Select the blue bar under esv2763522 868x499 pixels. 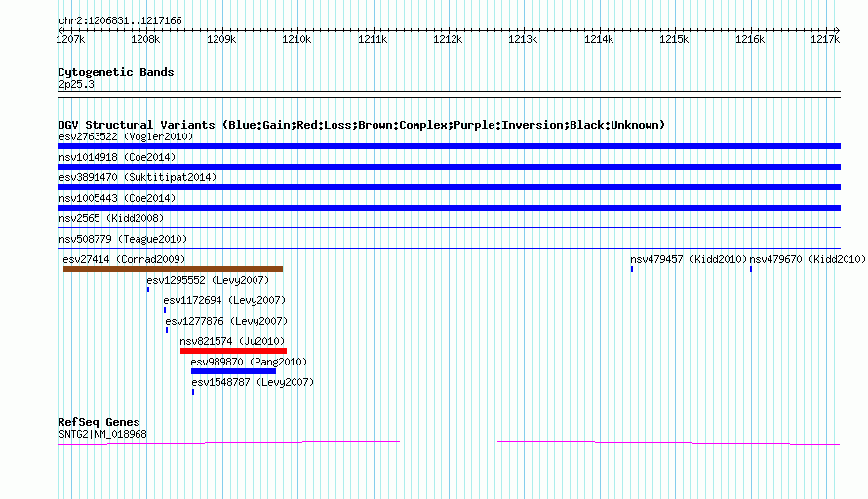[449, 146]
